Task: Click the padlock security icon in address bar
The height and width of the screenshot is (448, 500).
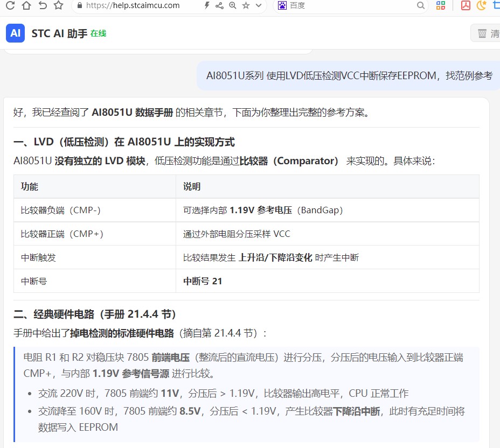Action: (80, 5)
